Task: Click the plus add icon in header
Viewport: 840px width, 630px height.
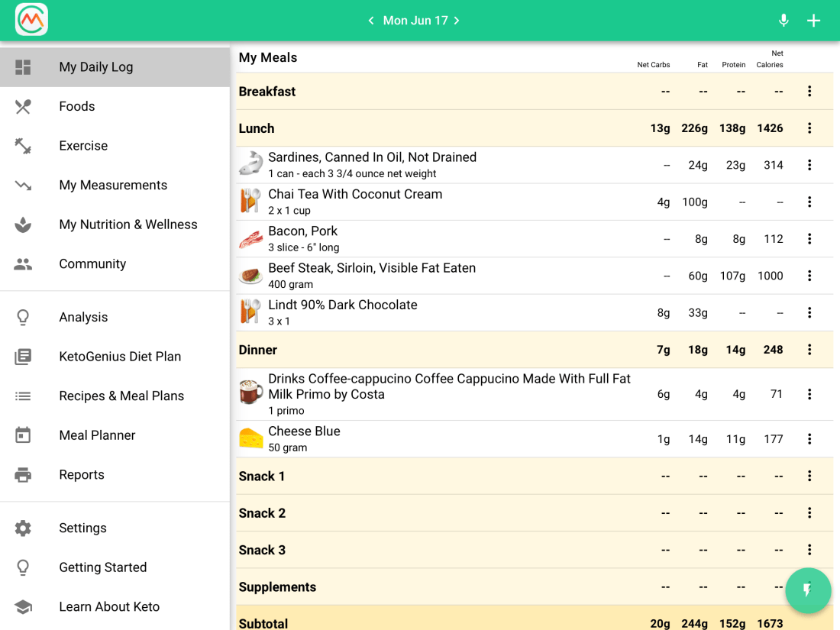Action: [814, 21]
